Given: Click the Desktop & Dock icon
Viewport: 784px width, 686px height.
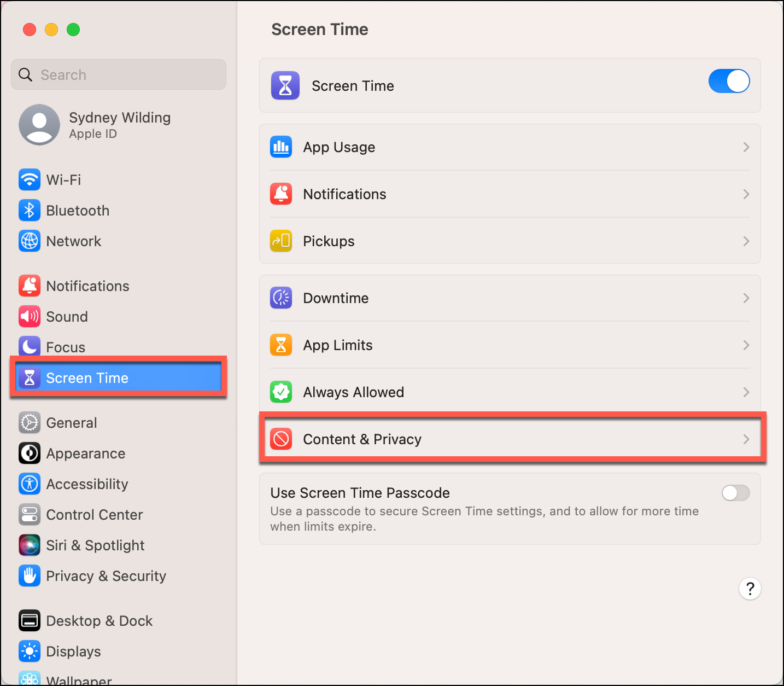Looking at the screenshot, I should pyautogui.click(x=30, y=620).
